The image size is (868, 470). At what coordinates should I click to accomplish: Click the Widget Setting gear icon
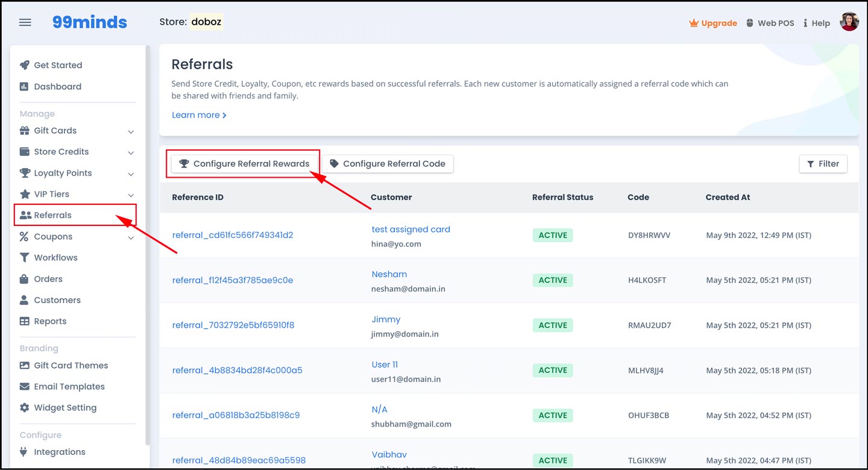tap(24, 407)
